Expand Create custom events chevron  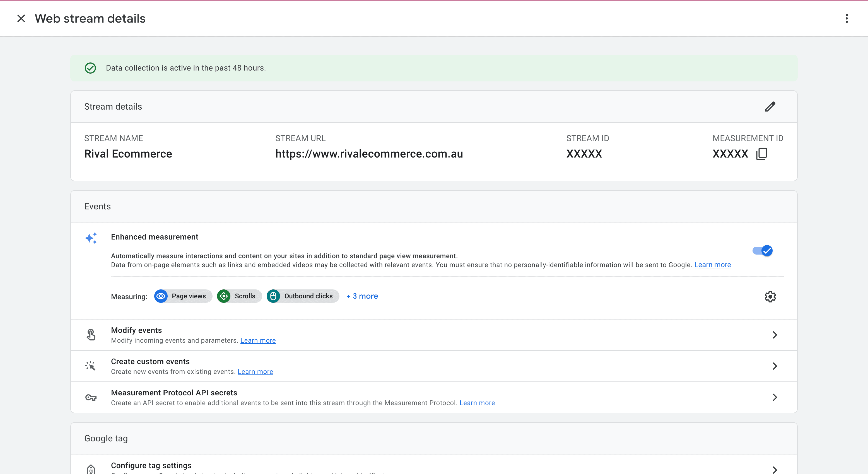775,366
